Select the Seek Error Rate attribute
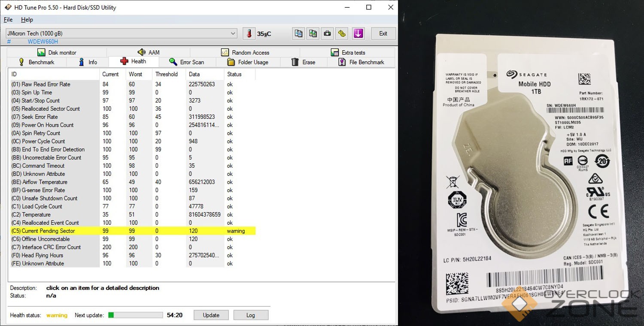 [133, 117]
